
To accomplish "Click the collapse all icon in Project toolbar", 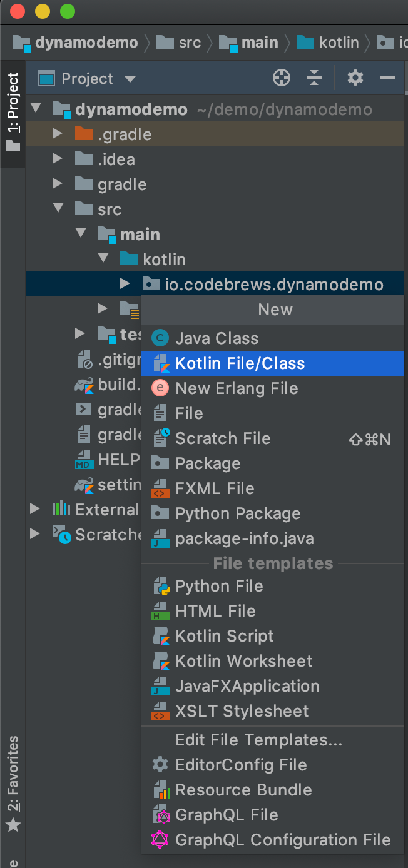I will click(x=314, y=78).
